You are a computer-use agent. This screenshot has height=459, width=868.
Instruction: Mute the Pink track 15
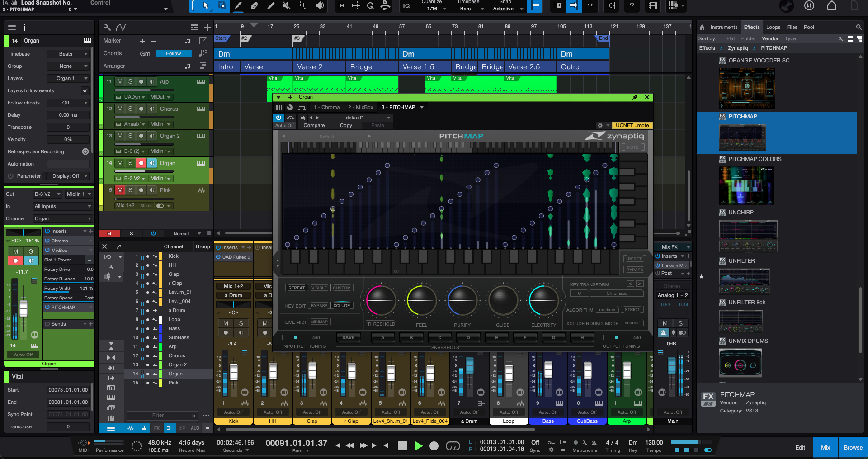coord(120,190)
